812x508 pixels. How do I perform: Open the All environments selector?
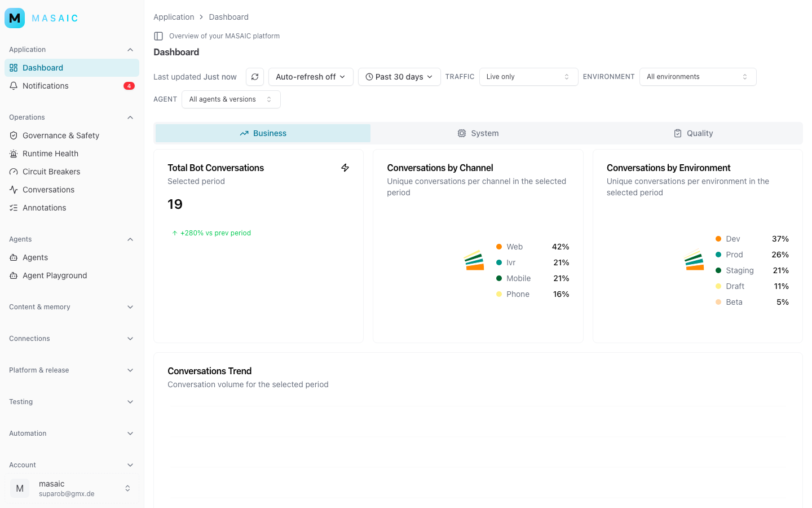pyautogui.click(x=698, y=77)
